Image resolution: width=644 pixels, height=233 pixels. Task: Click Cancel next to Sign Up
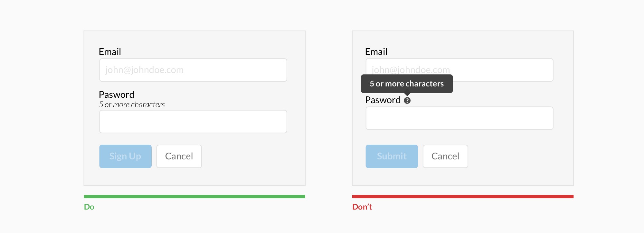(179, 156)
